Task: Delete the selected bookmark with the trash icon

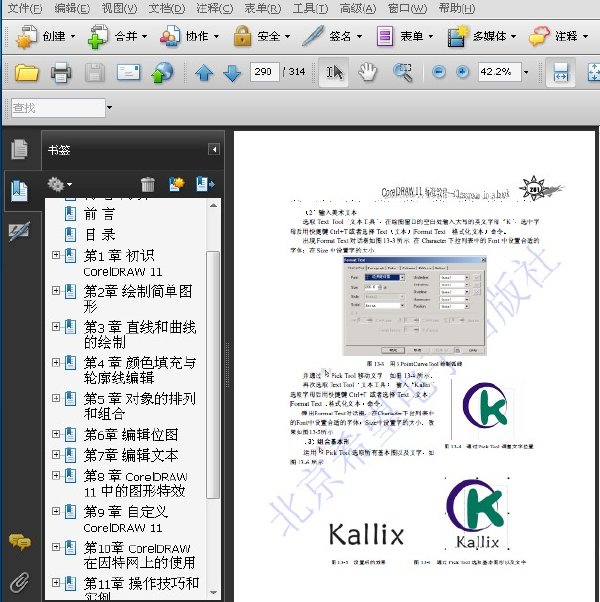Action: (x=148, y=185)
